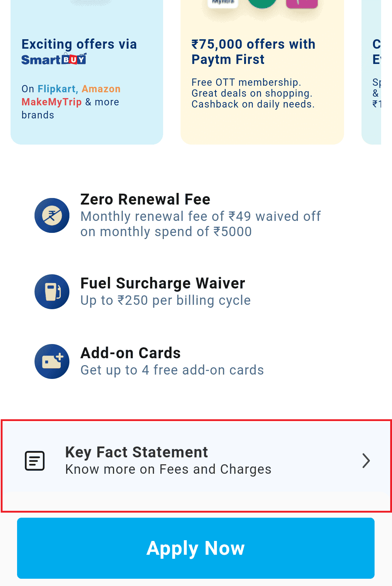Tap the Add-on Cards card icon

coord(52,361)
